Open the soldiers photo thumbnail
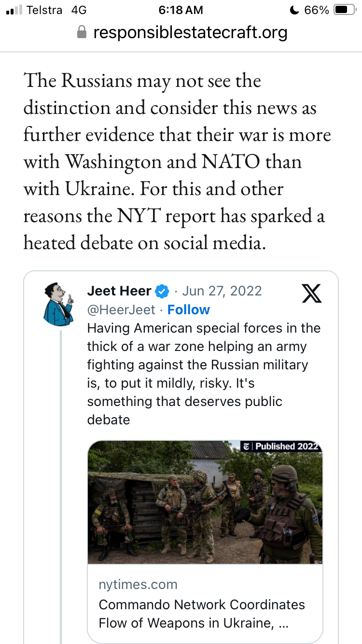 pos(205,502)
